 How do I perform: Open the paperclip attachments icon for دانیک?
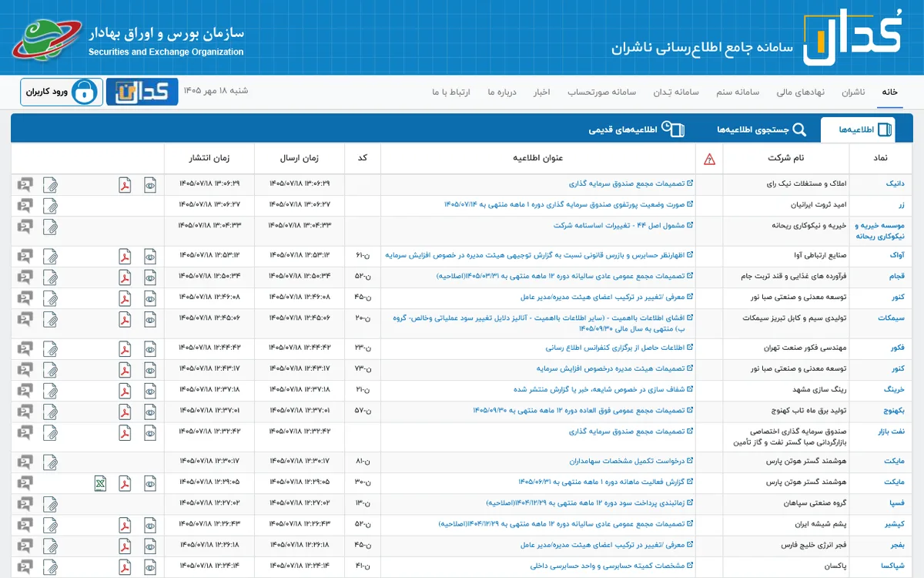click(x=50, y=185)
